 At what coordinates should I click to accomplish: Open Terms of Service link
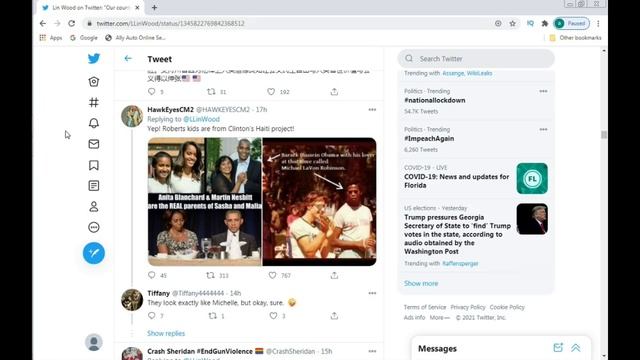tap(425, 307)
